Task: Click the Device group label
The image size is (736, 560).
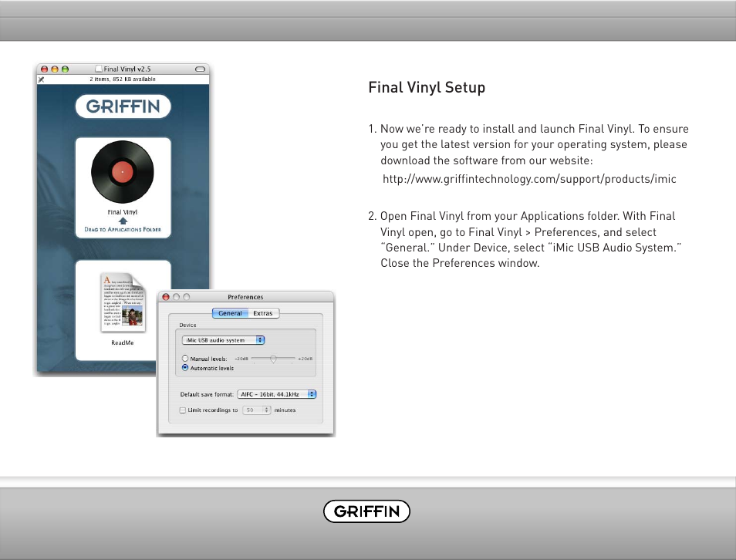Action: point(187,325)
